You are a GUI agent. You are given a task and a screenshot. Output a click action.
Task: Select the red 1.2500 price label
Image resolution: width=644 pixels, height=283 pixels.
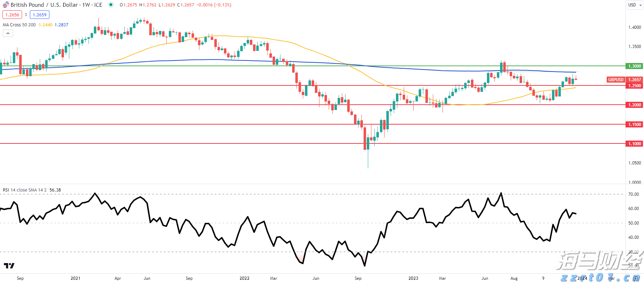click(634, 86)
